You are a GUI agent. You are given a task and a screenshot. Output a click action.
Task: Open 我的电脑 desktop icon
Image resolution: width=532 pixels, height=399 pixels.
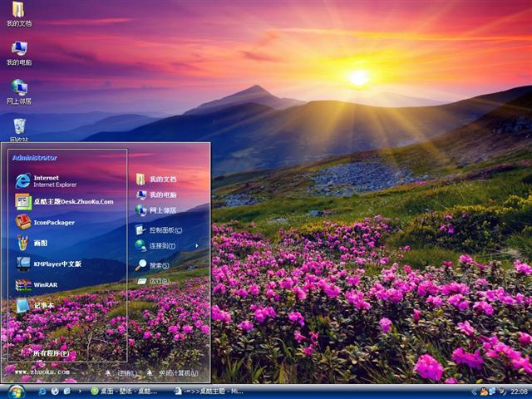18,52
